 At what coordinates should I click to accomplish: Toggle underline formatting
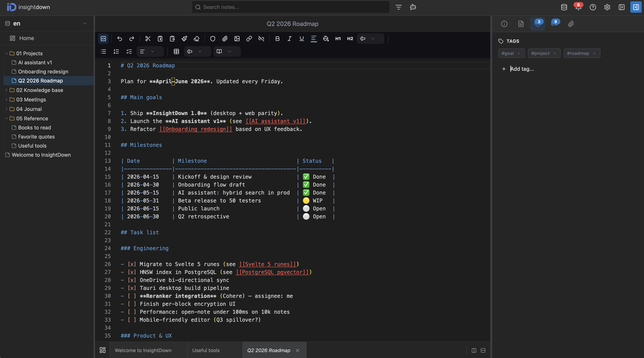[x=302, y=38]
